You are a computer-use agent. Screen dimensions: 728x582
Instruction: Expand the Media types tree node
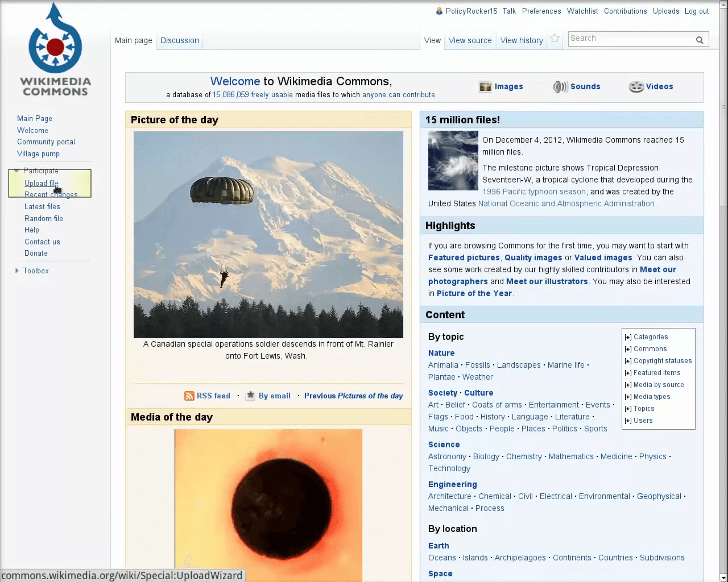point(628,397)
